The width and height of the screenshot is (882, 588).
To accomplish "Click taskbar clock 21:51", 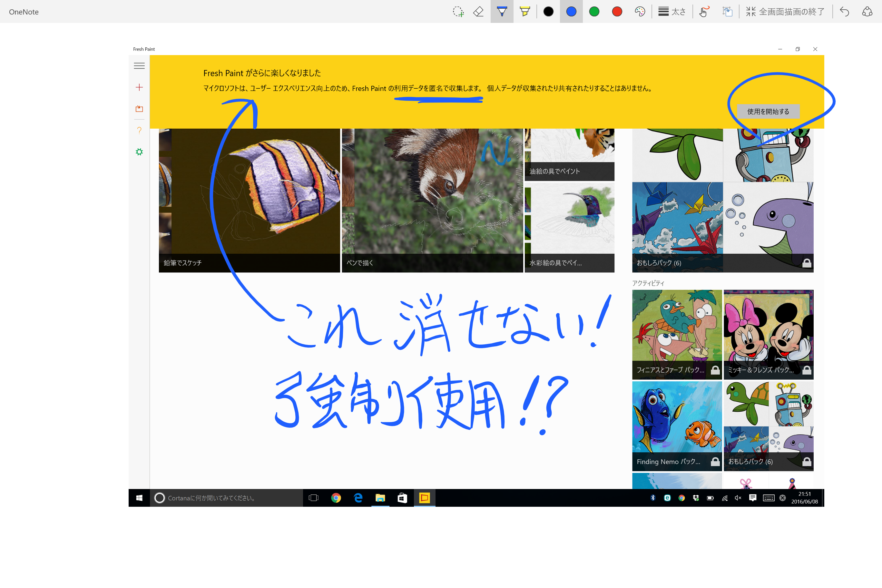I will (x=804, y=498).
